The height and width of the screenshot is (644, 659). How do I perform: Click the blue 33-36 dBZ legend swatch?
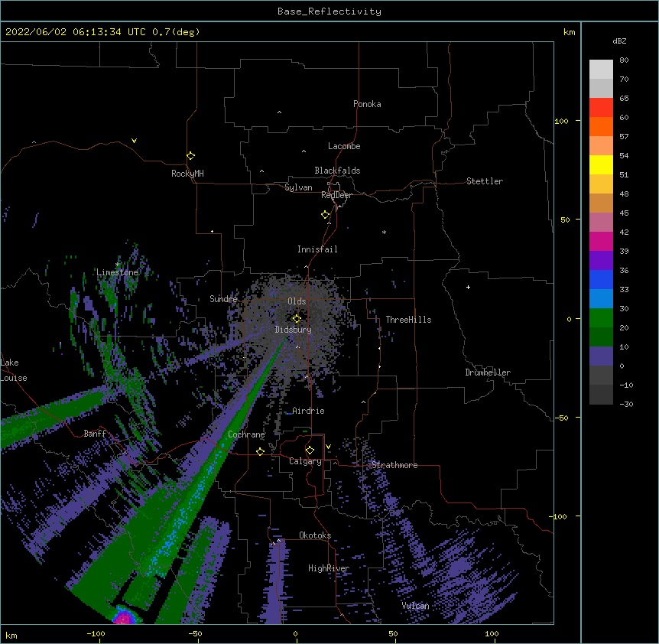pos(601,279)
